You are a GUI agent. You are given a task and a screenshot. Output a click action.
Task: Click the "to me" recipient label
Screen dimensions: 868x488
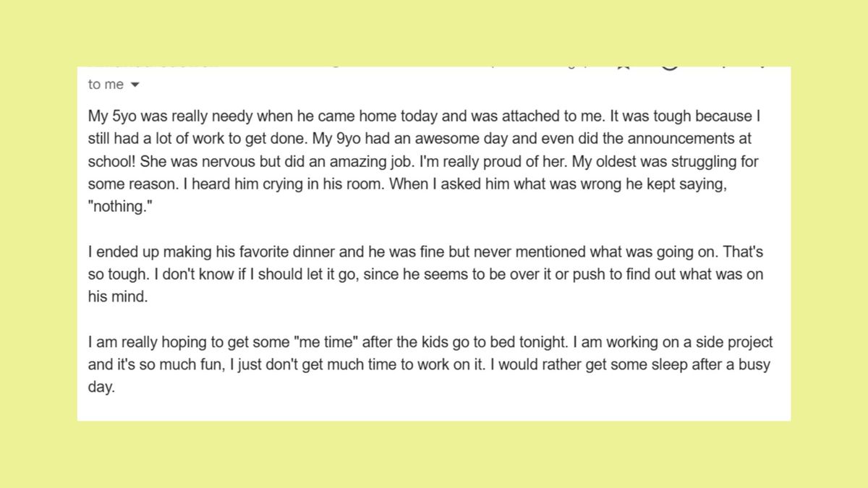[x=106, y=85]
